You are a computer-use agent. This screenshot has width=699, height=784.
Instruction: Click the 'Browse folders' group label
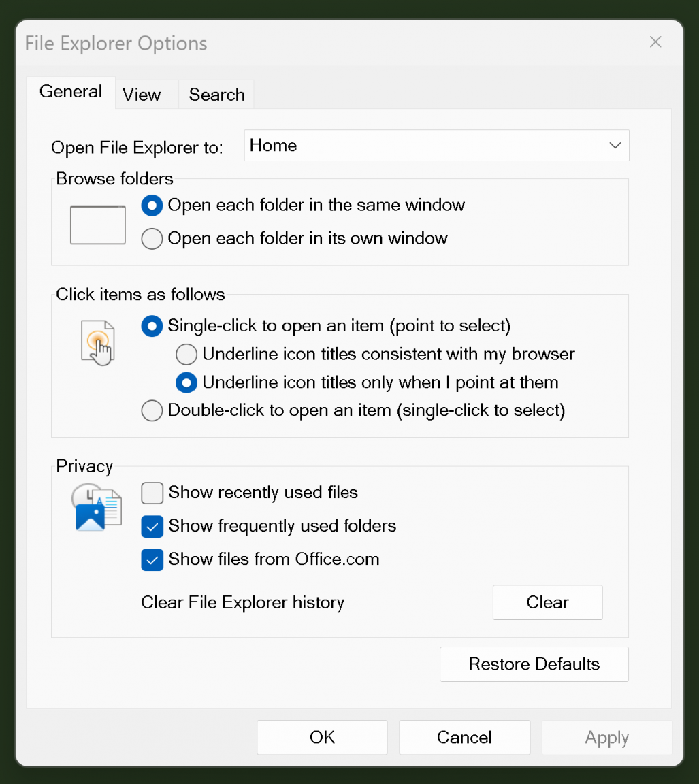(114, 178)
